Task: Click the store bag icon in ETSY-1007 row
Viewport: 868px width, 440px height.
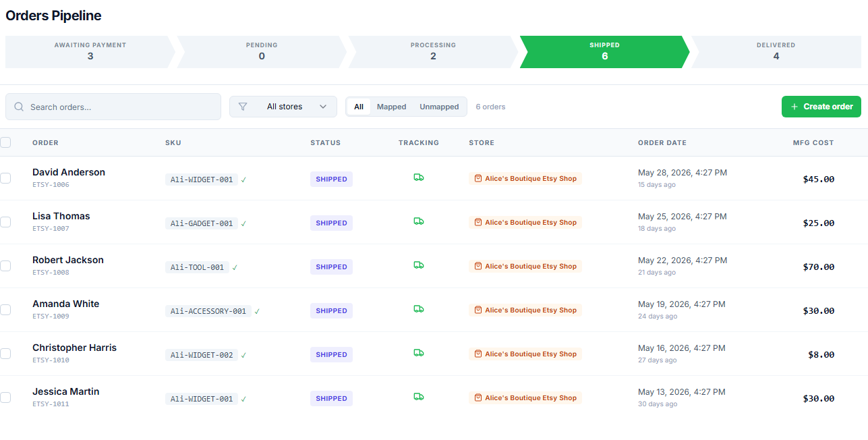Action: point(478,223)
